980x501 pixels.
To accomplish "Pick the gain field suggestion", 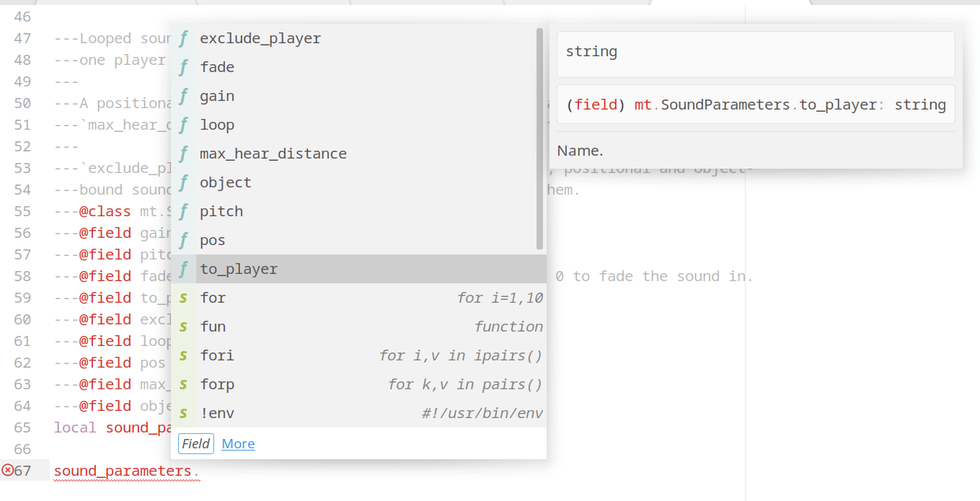I will 358,96.
